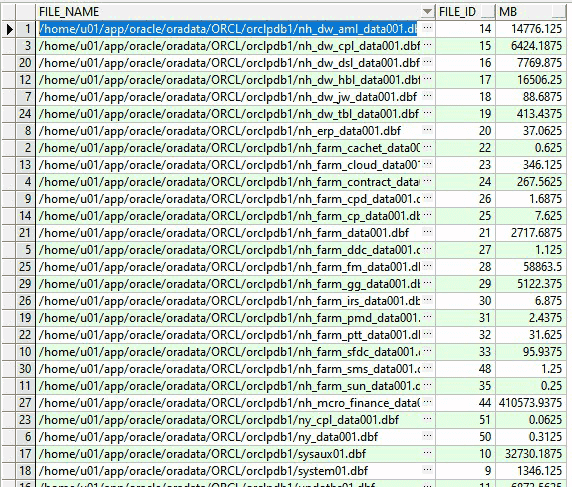Select the FILE_ID cell showing 44
The height and width of the screenshot is (487, 572).
(465, 403)
